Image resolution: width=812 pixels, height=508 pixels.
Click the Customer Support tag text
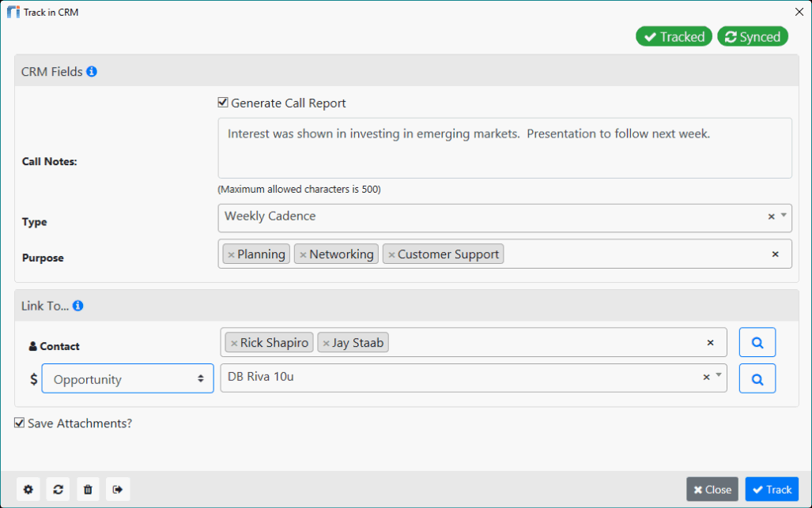[448, 254]
